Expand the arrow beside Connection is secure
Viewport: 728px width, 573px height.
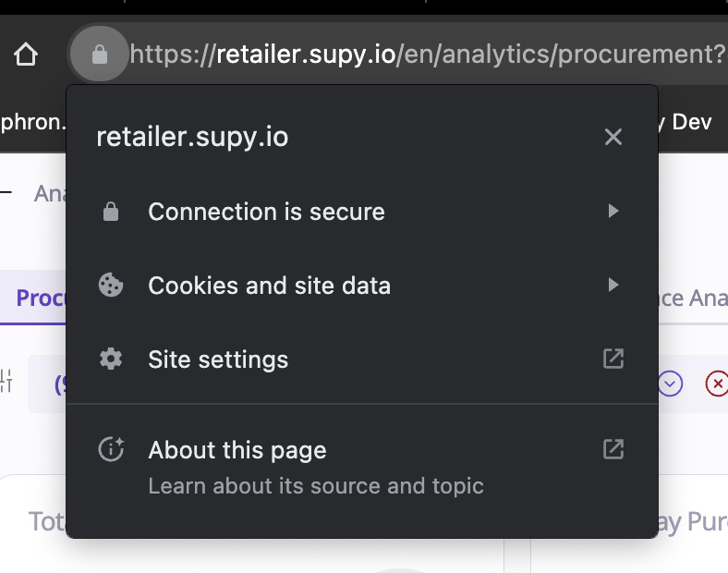point(613,212)
